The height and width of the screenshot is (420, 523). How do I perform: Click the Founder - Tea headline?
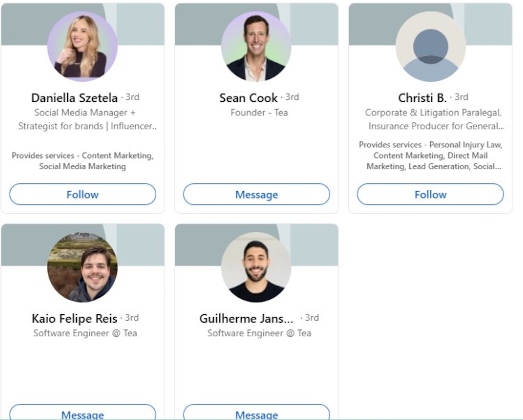[259, 113]
